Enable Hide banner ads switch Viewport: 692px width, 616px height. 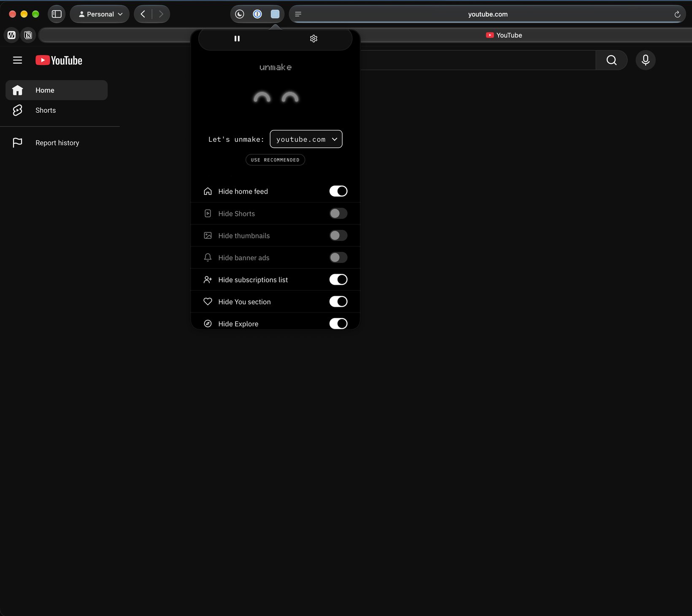click(338, 257)
